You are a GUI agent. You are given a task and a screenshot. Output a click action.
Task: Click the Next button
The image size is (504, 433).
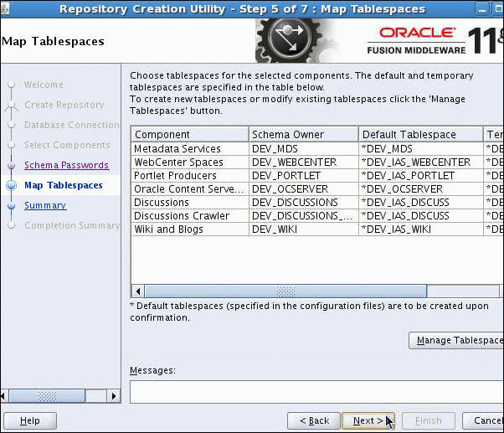coord(368,420)
